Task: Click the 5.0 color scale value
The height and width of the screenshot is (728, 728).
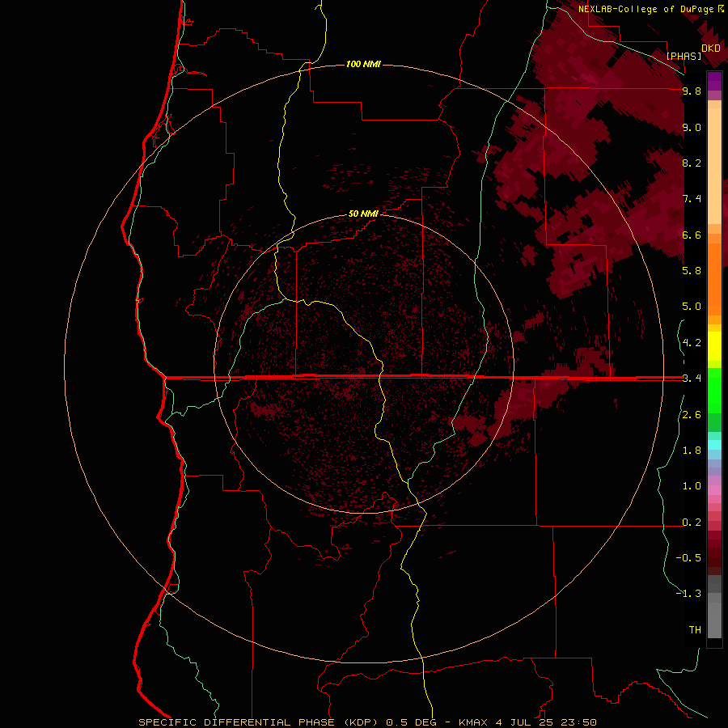Action: (692, 307)
